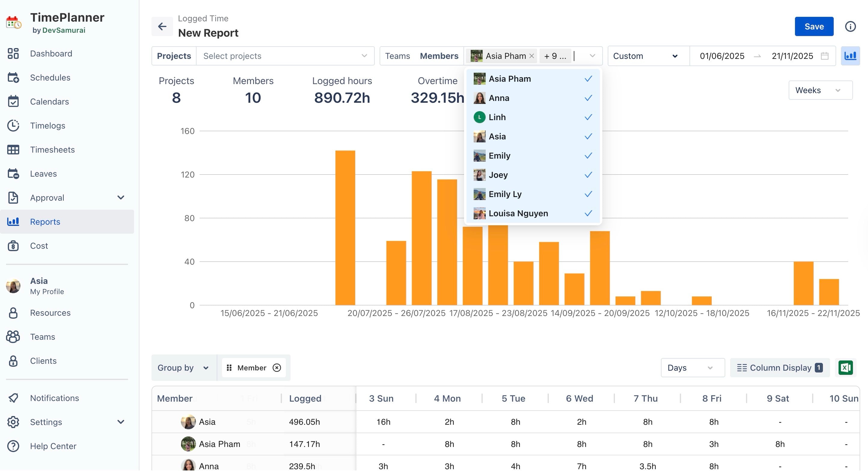Image resolution: width=868 pixels, height=471 pixels.
Task: Expand the Group by dropdown
Action: [184, 368]
